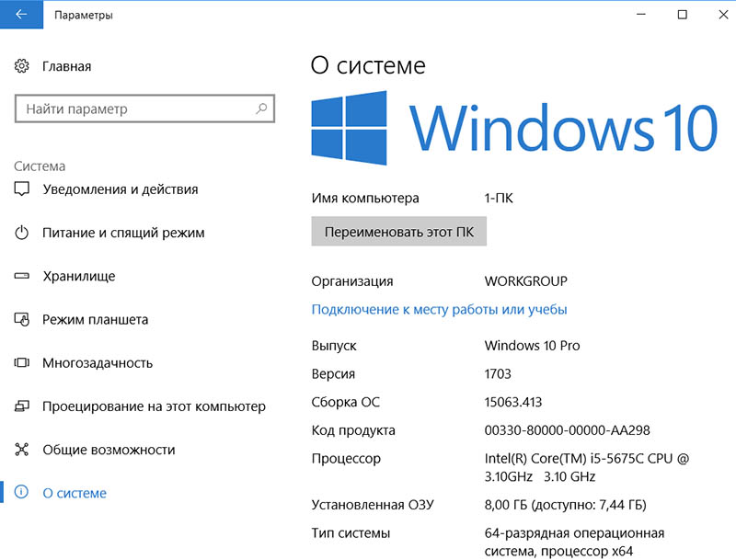736x560 pixels.
Task: Click the Процессор label
Action: point(346,459)
